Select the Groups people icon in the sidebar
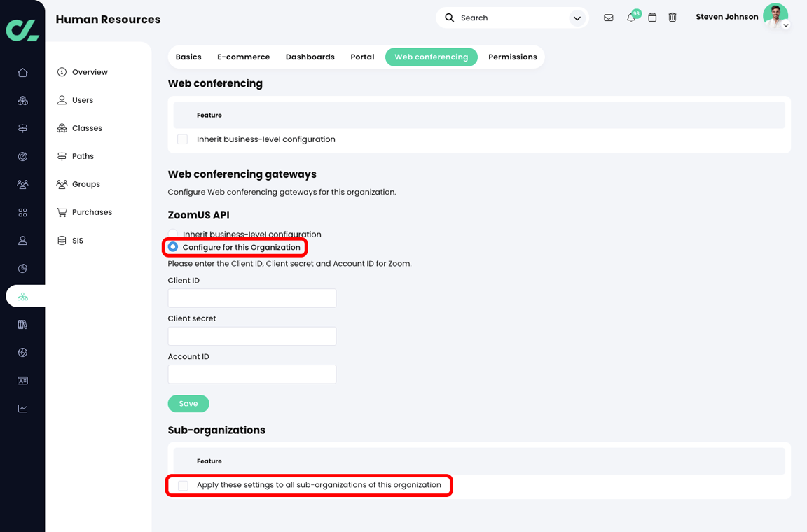The height and width of the screenshot is (532, 807). (22, 184)
